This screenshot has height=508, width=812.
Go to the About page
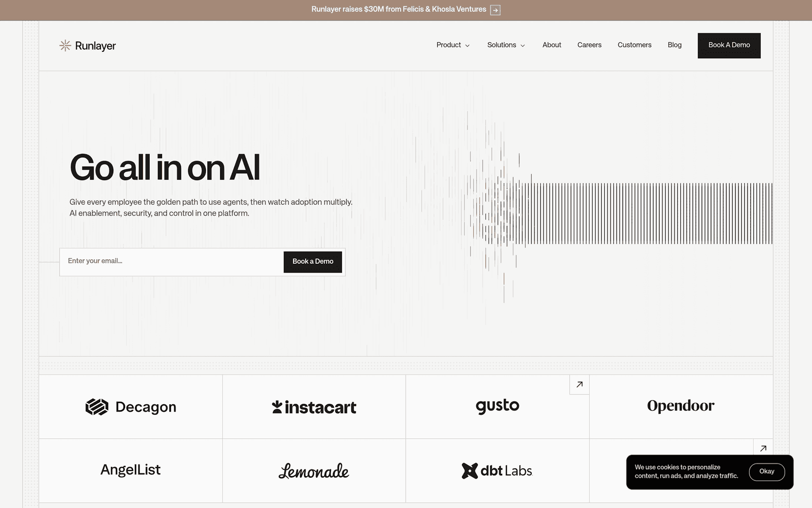[552, 45]
